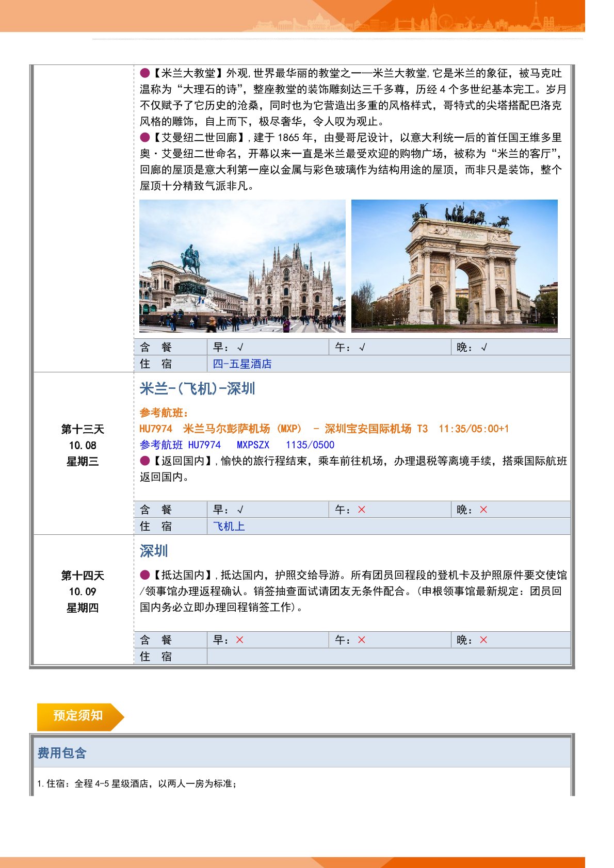Select the 预定须知 orange arrow banner
The image size is (614, 868).
(x=79, y=716)
